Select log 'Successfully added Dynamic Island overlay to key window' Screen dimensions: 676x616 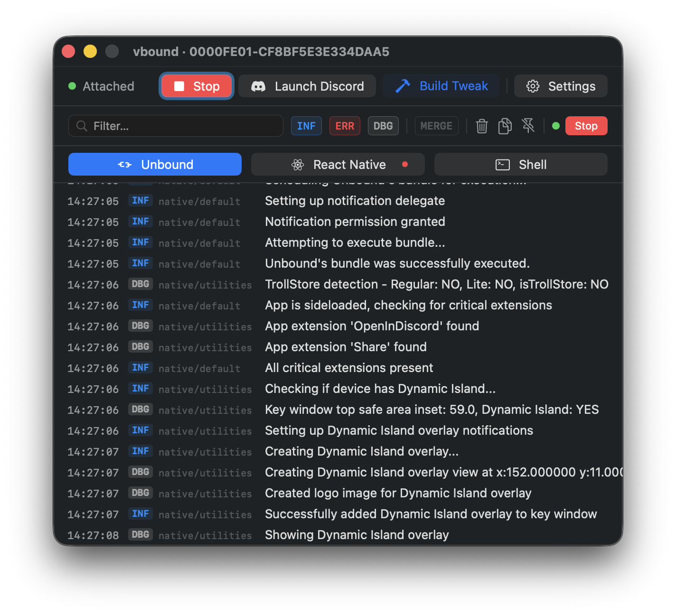338,514
